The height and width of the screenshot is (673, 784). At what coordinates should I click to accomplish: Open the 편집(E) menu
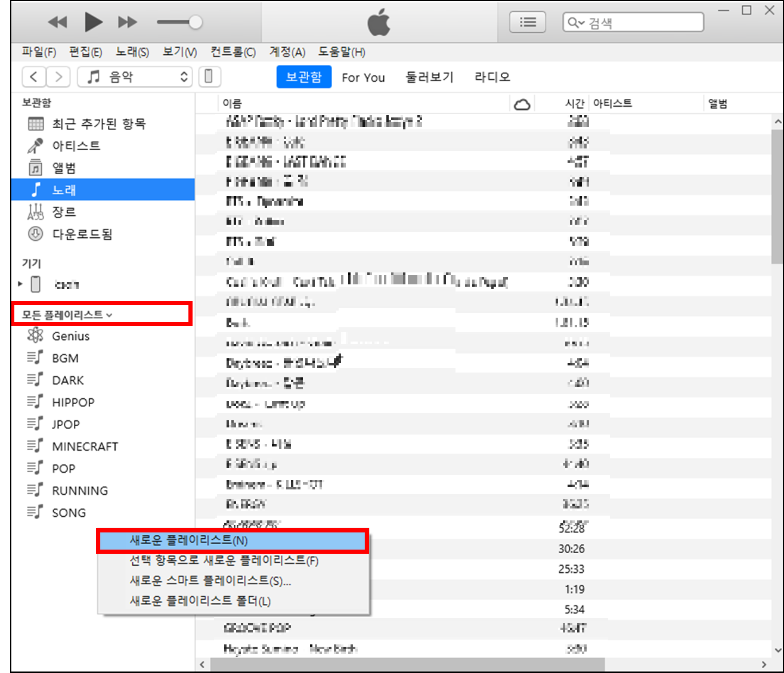[x=85, y=52]
